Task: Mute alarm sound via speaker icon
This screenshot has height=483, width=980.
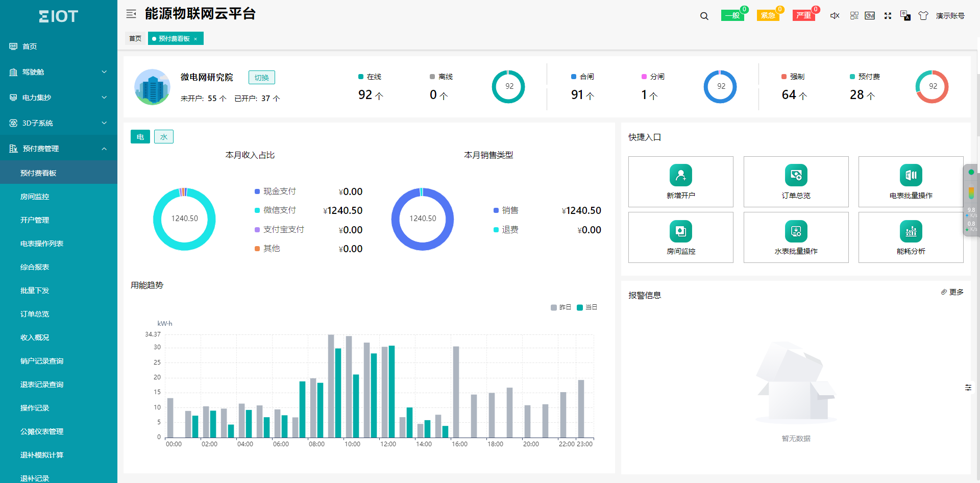Action: coord(835,16)
